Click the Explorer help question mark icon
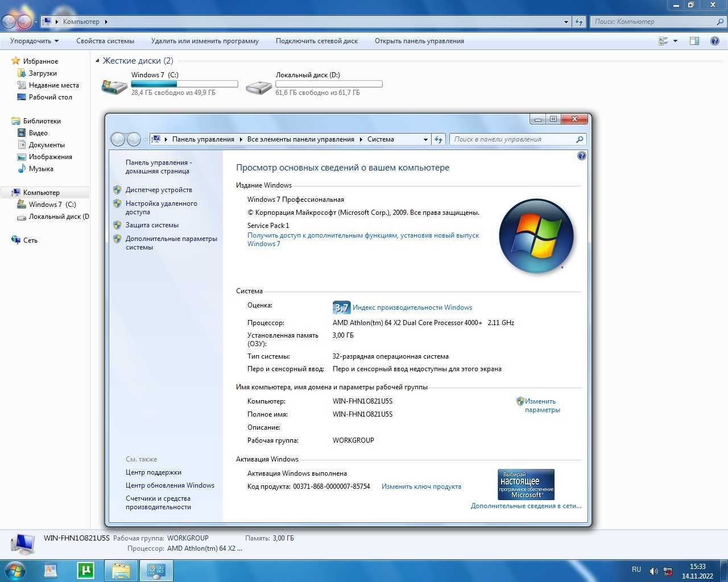The width and height of the screenshot is (728, 582). [x=715, y=41]
